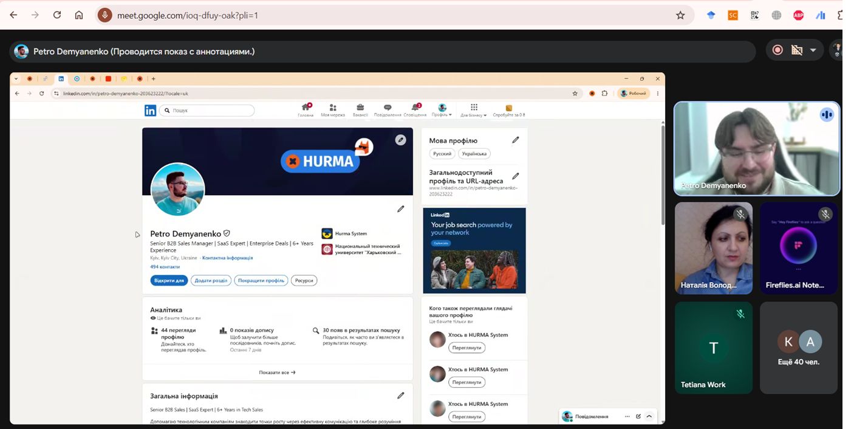Click the microphone indicator in the address bar
Screen dimensions: 868x429
click(x=105, y=15)
